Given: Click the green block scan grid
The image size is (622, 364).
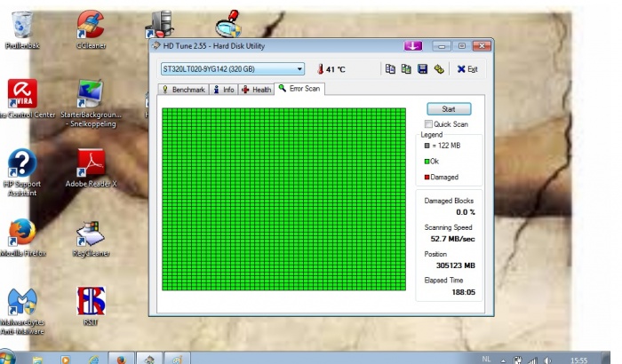Looking at the screenshot, I should (283, 199).
